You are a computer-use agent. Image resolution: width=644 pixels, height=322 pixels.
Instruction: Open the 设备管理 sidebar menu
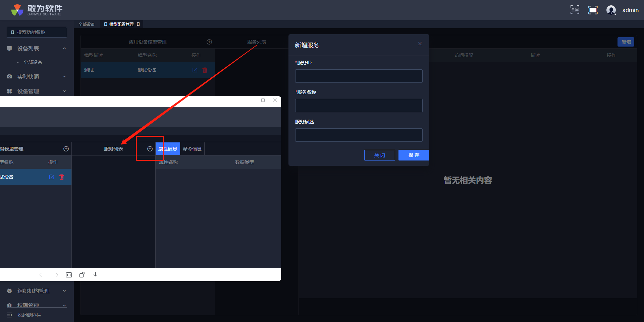tap(28, 91)
